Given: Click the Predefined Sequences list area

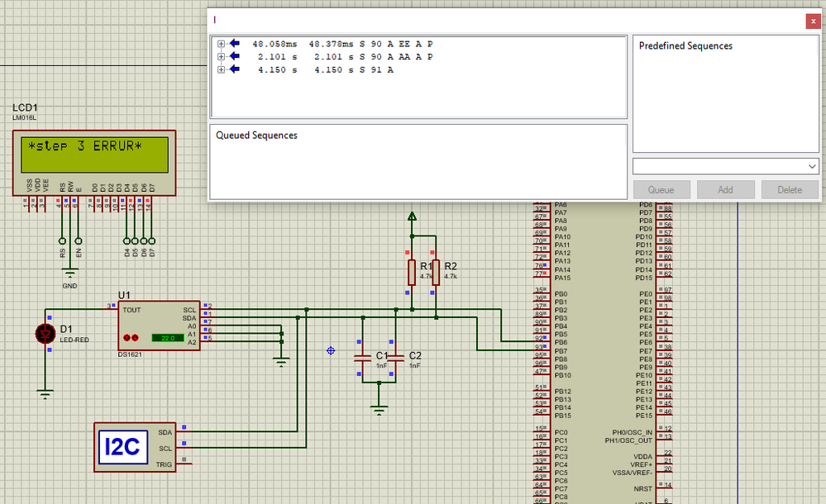Looking at the screenshot, I should (x=725, y=93).
